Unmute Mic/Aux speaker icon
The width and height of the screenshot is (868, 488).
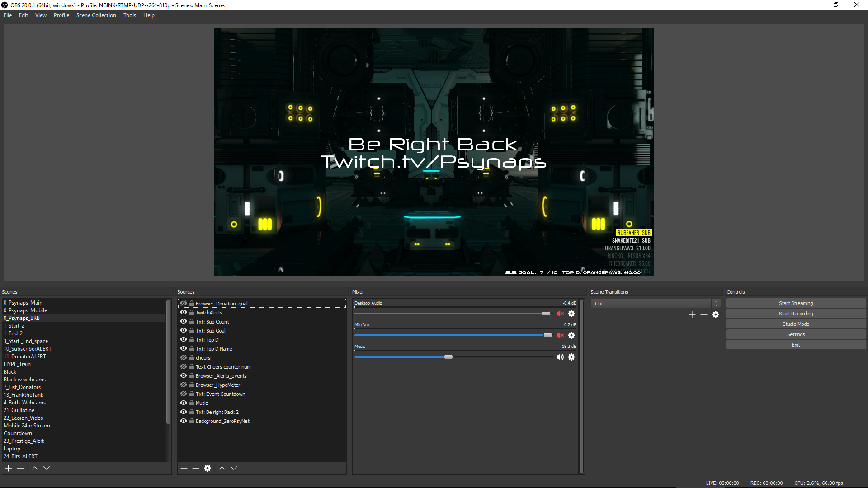(x=560, y=335)
